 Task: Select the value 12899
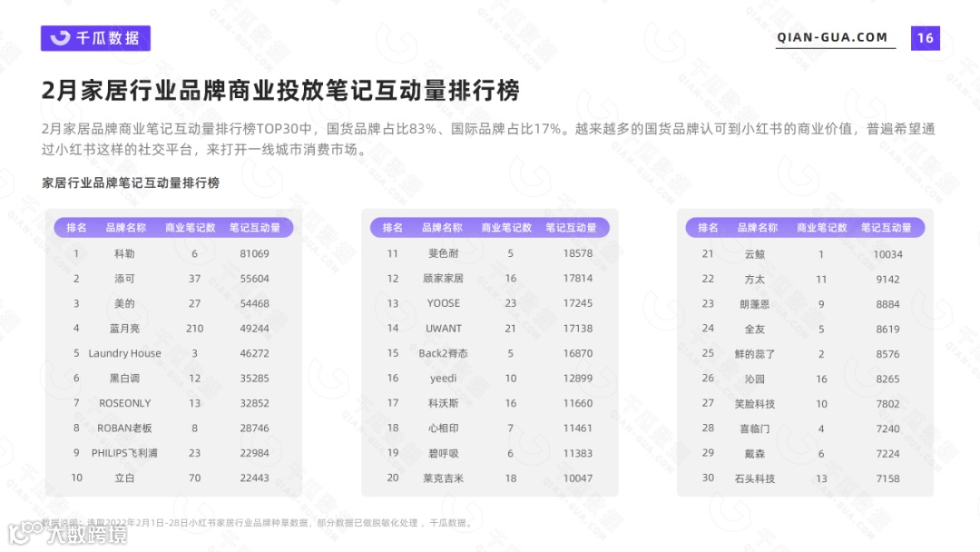pyautogui.click(x=577, y=379)
